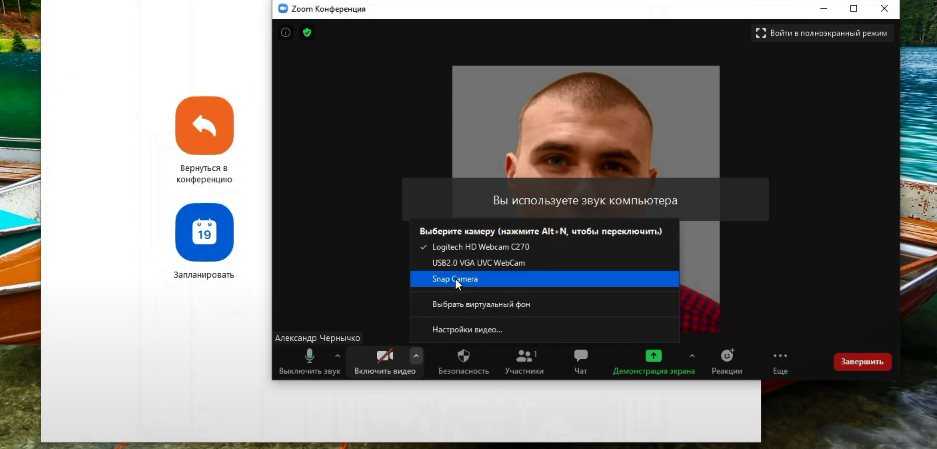
Task: Enter full screen mode
Action: coord(821,33)
